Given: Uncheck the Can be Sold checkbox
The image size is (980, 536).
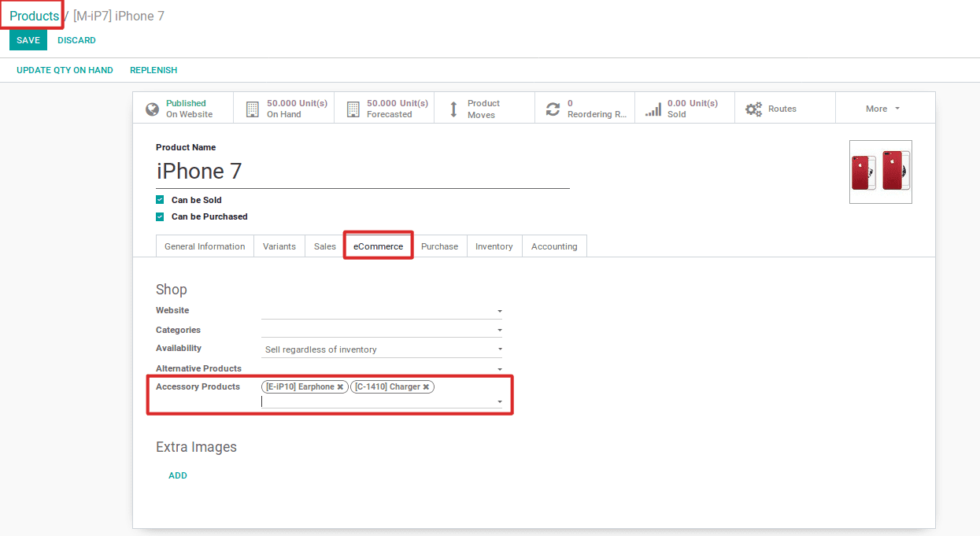Looking at the screenshot, I should click(x=160, y=200).
